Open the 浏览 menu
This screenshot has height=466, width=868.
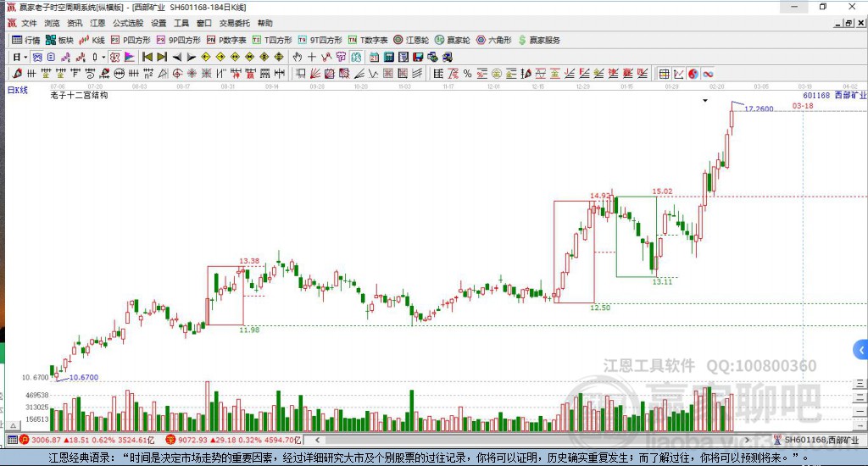52,23
